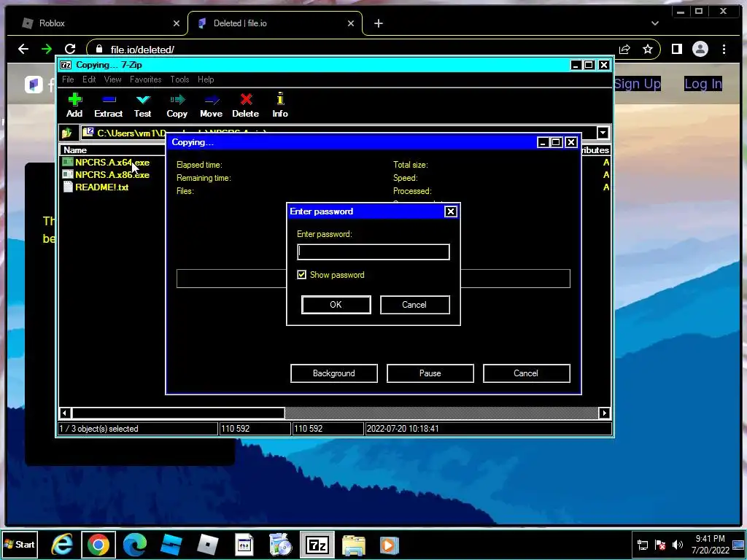This screenshot has width=747, height=560.
Task: Click the volume speaker tray icon
Action: coord(677,544)
